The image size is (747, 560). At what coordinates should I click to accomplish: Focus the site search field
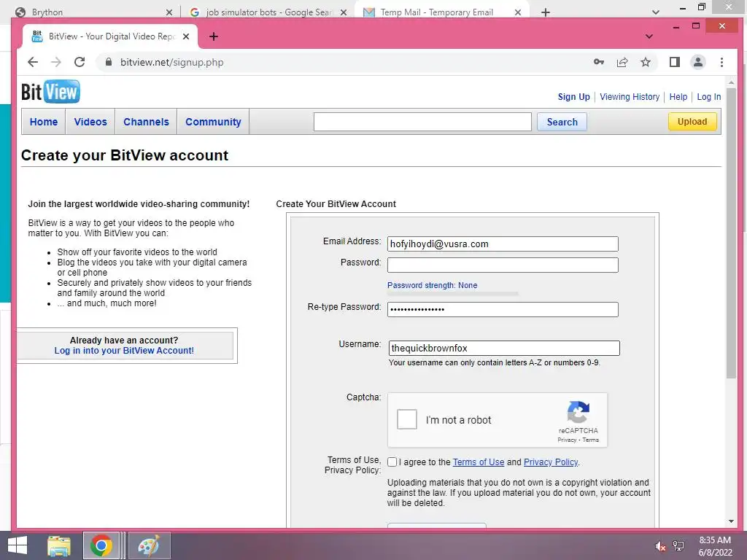(422, 122)
